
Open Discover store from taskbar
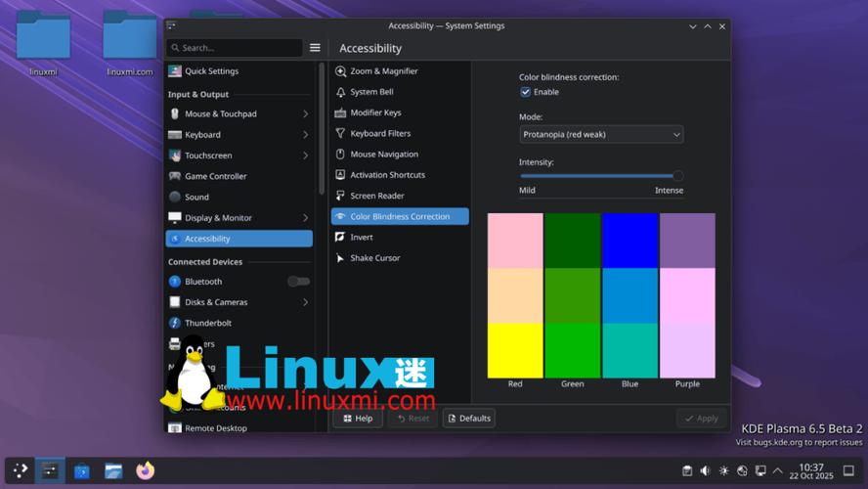pos(82,470)
